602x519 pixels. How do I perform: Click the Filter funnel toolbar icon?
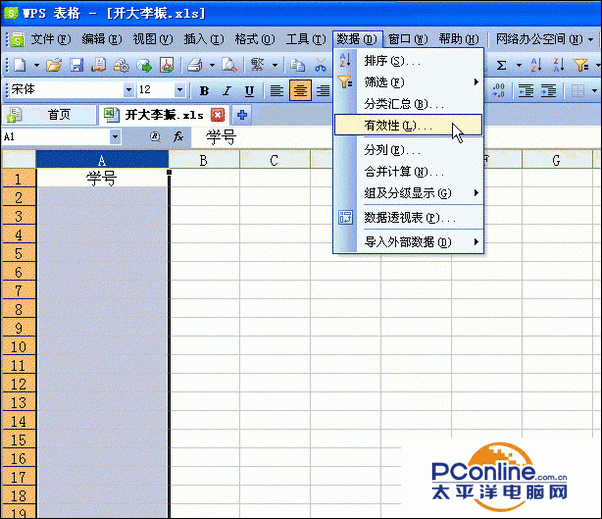(x=581, y=65)
